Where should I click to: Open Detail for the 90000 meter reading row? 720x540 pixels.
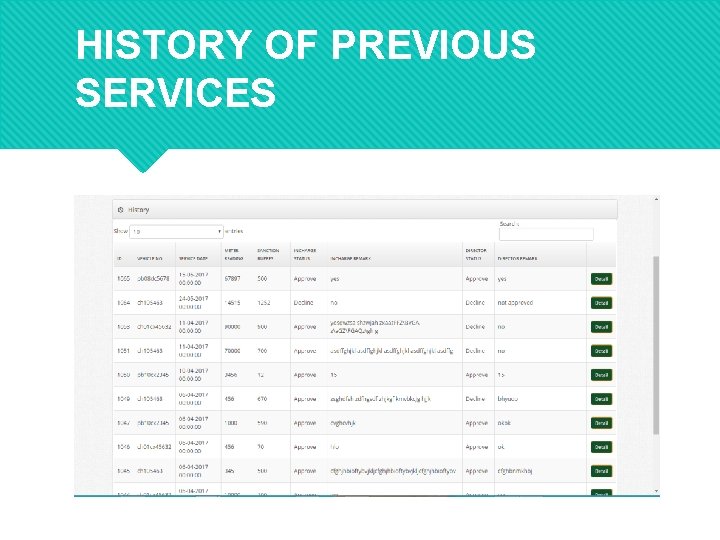point(601,327)
